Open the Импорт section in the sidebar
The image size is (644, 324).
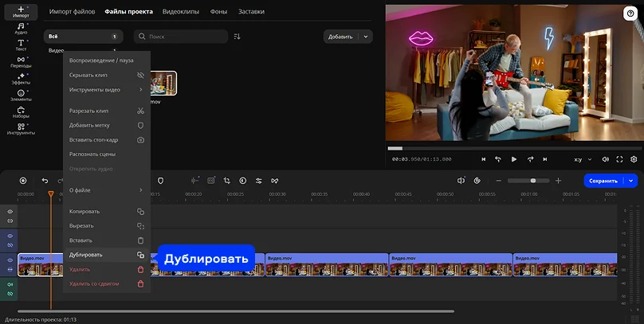[21, 12]
